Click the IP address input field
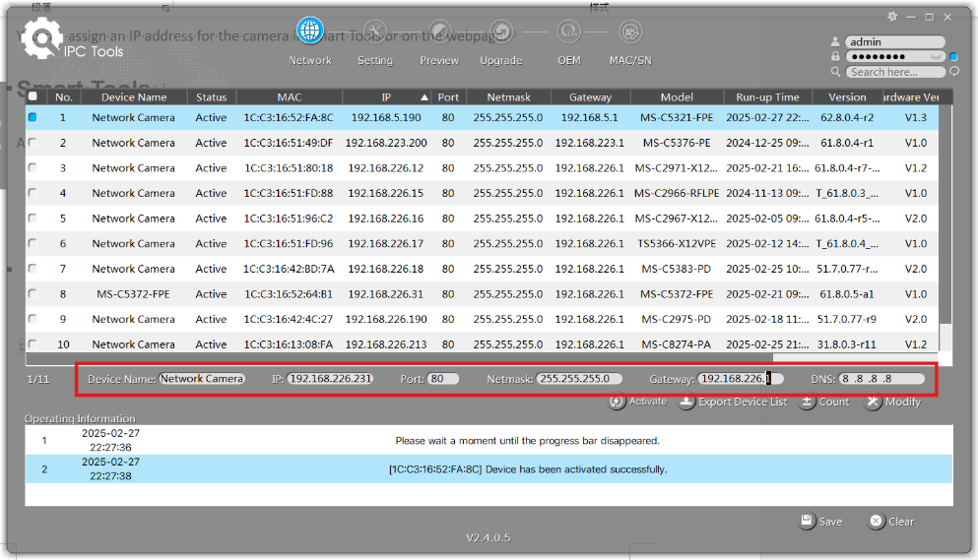This screenshot has height=560, width=978. coord(330,379)
